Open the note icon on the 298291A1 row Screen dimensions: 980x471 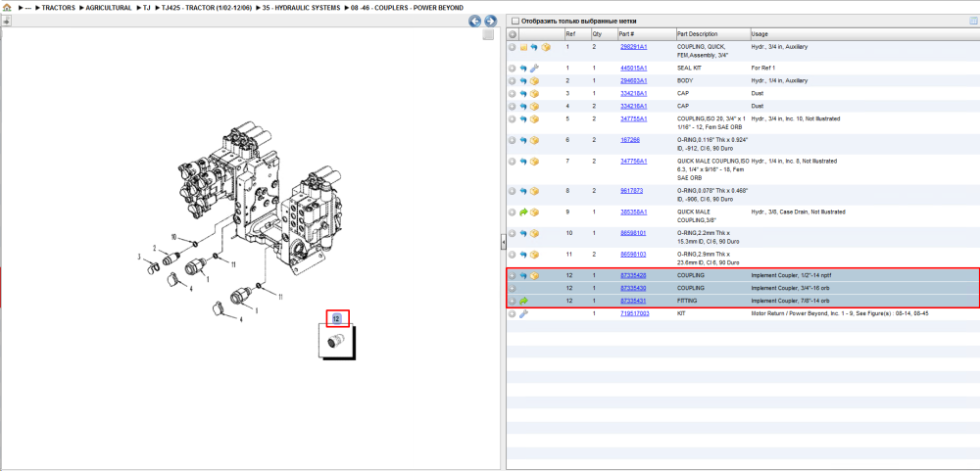coord(523,47)
